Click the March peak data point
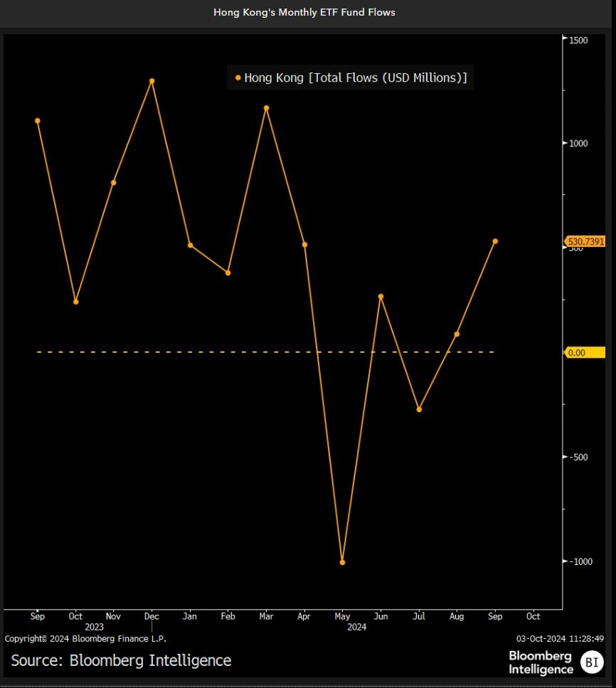This screenshot has height=688, width=616. (x=265, y=107)
